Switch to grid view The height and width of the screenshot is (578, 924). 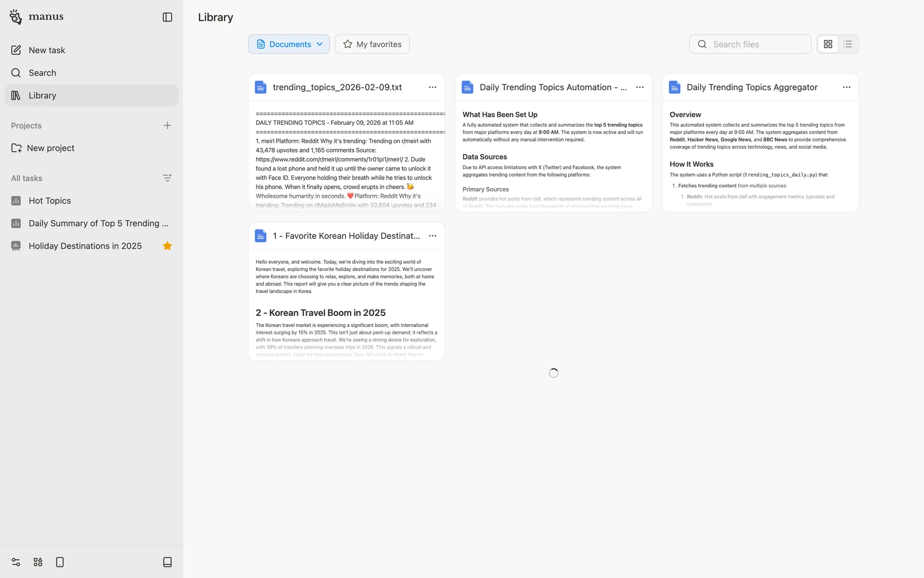tap(828, 44)
